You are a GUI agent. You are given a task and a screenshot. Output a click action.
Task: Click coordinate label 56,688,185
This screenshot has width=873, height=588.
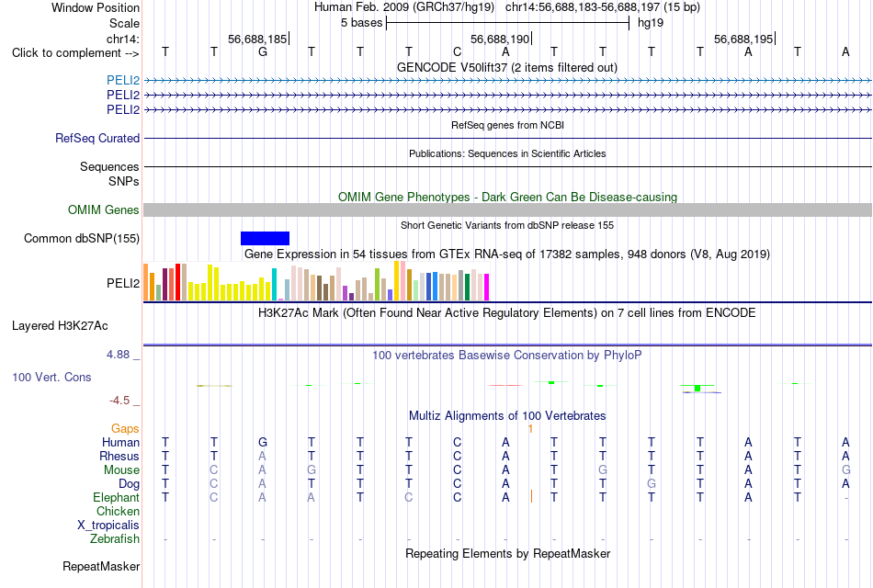coord(257,39)
